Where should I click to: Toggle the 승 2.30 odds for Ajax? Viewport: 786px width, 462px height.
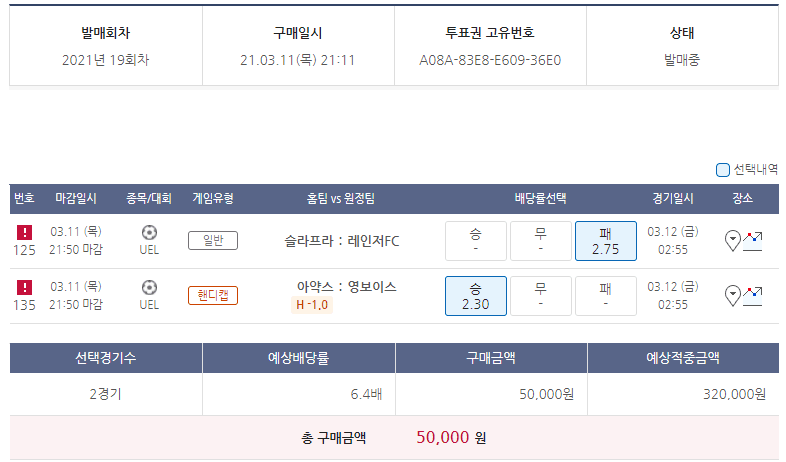point(475,295)
